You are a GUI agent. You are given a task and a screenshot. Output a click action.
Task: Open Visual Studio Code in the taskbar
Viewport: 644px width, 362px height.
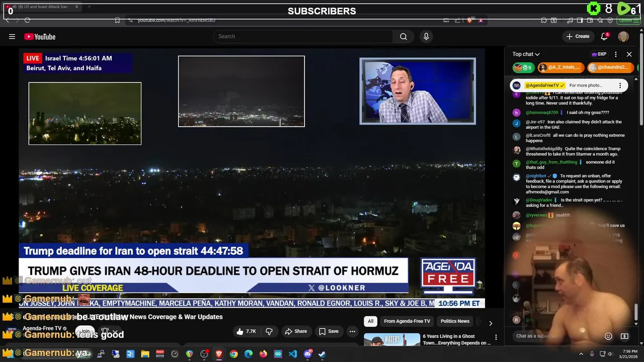pos(293,354)
